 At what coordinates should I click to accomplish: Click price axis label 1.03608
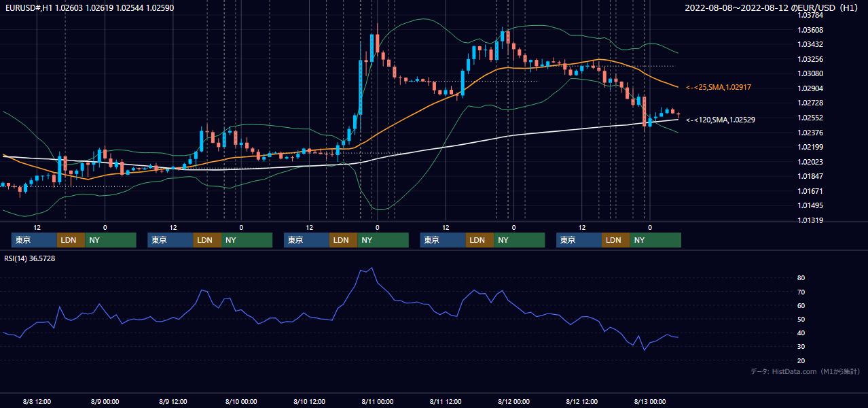[811, 30]
